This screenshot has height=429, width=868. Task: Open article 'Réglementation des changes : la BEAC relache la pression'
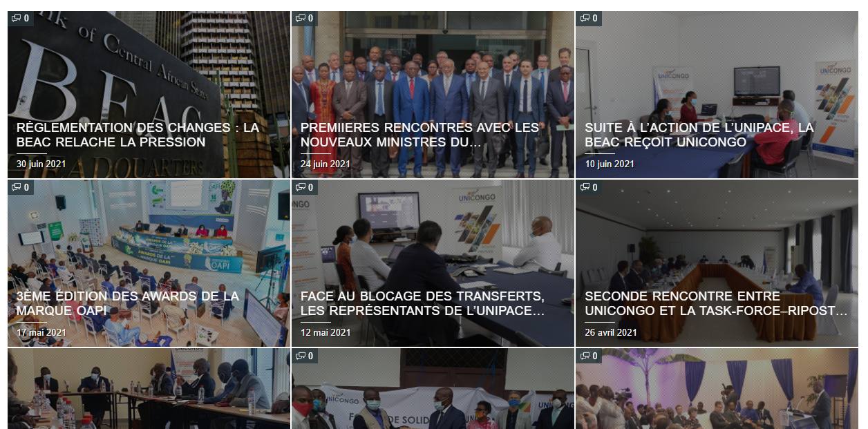(x=138, y=135)
